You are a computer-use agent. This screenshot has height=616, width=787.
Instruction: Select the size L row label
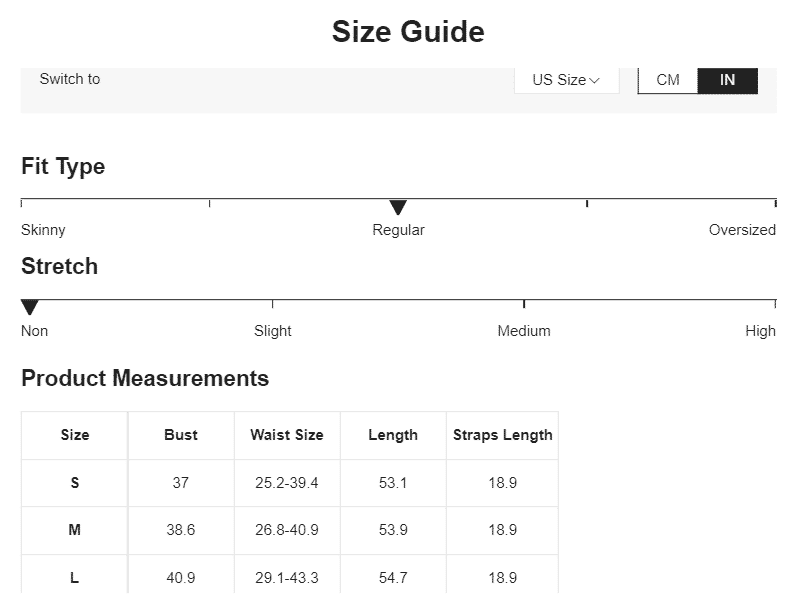75,578
